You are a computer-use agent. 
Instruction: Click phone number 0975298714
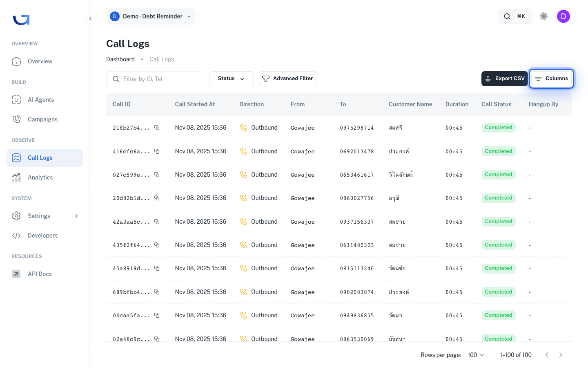point(357,128)
